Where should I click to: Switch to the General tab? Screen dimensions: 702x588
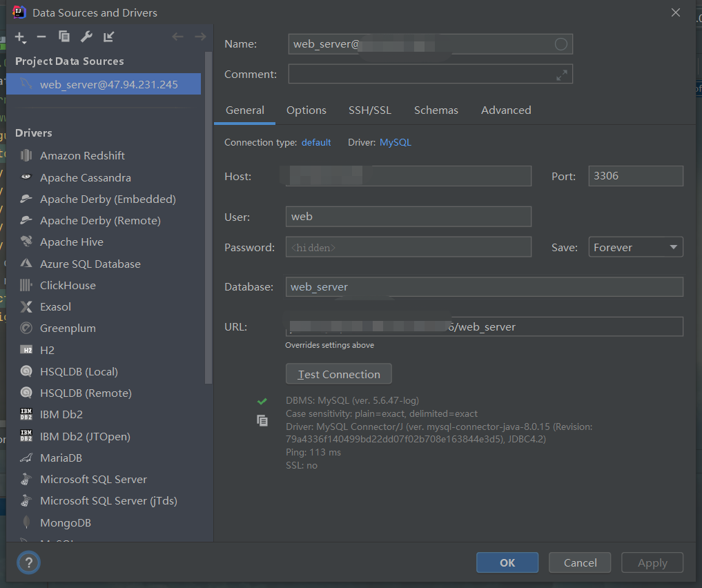click(245, 110)
